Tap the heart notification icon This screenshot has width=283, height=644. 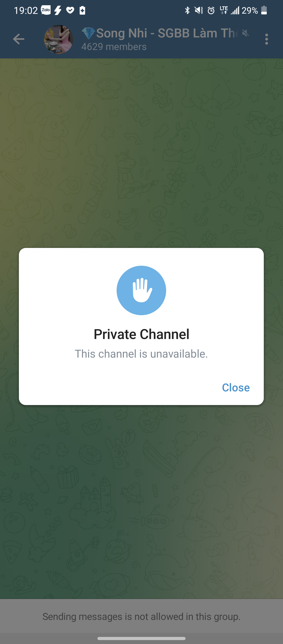[x=70, y=10]
